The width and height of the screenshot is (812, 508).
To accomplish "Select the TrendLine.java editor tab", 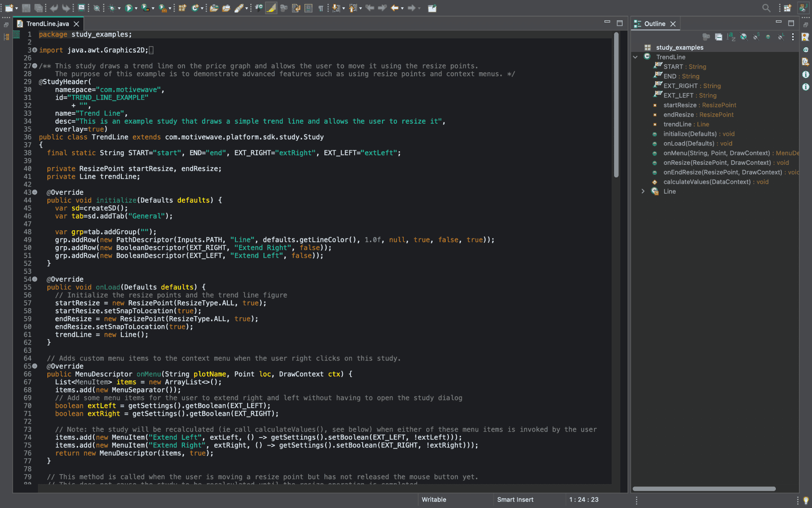I will (47, 24).
